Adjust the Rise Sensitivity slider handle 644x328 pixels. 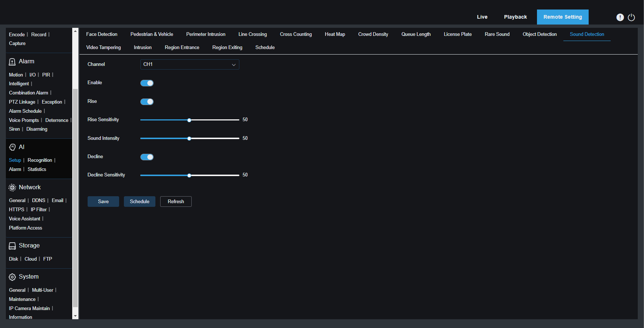click(x=189, y=120)
